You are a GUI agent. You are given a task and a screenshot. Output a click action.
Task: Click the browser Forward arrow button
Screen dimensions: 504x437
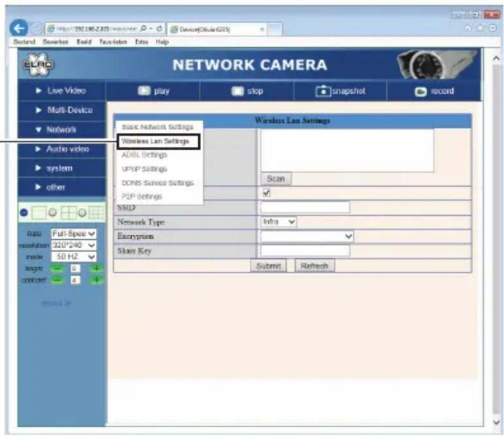pyautogui.click(x=37, y=29)
